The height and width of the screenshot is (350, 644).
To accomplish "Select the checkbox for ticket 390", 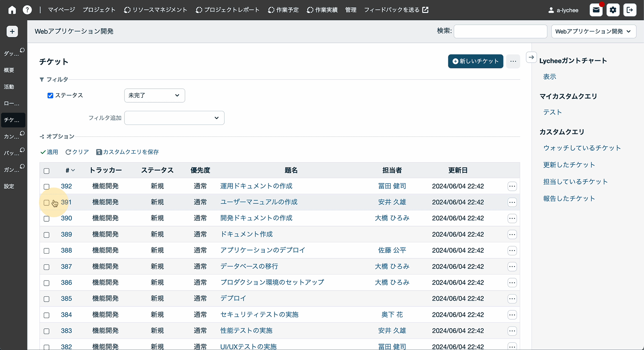I will [47, 219].
